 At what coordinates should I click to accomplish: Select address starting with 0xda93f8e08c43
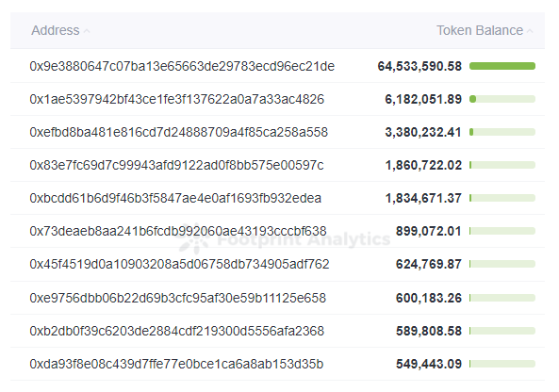tap(176, 365)
